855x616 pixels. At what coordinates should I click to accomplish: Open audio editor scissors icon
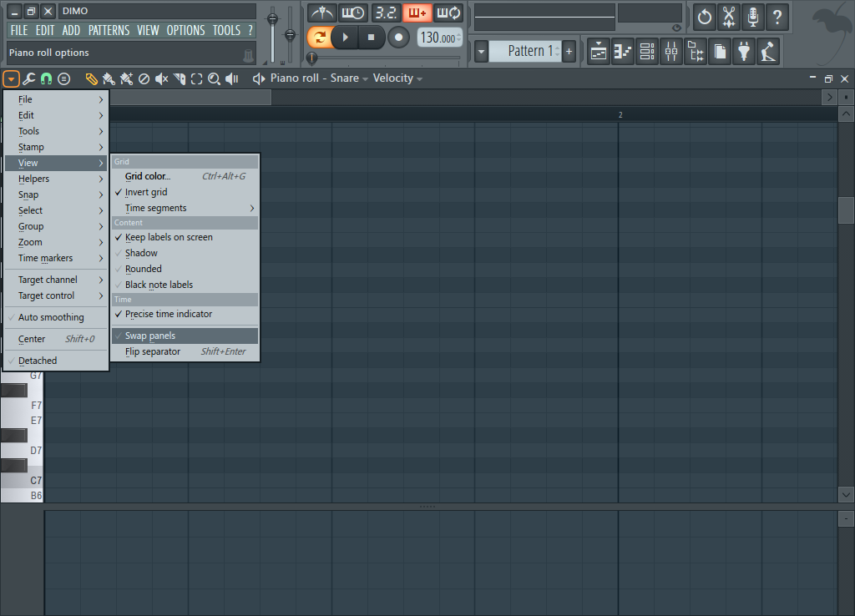pyautogui.click(x=728, y=17)
